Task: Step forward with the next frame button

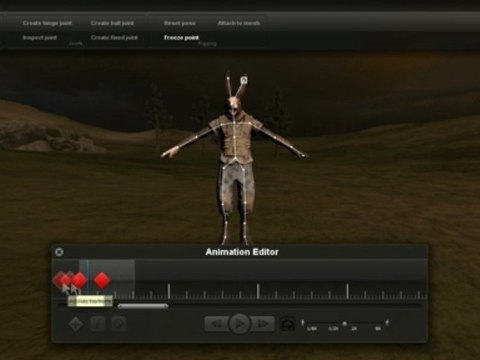Action: (x=262, y=324)
